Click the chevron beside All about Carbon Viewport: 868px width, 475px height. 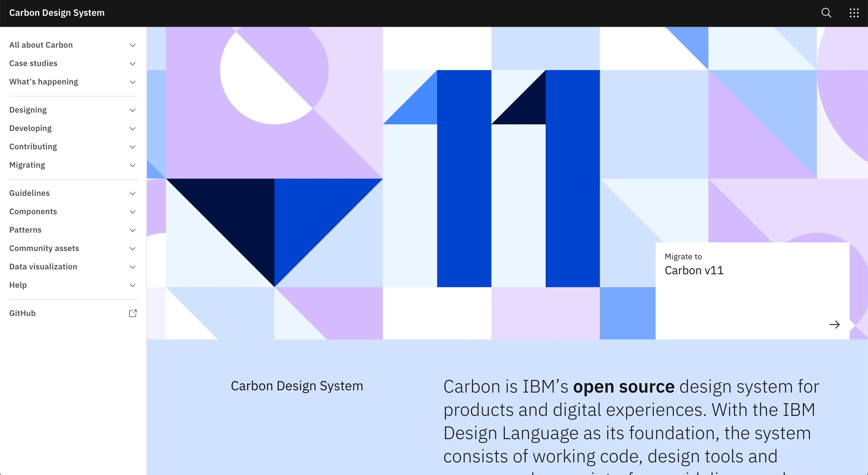coord(133,45)
